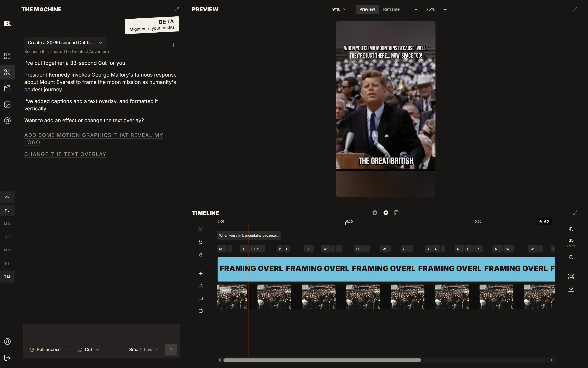
Task: Start a new chat with plus icon
Action: coord(173,45)
